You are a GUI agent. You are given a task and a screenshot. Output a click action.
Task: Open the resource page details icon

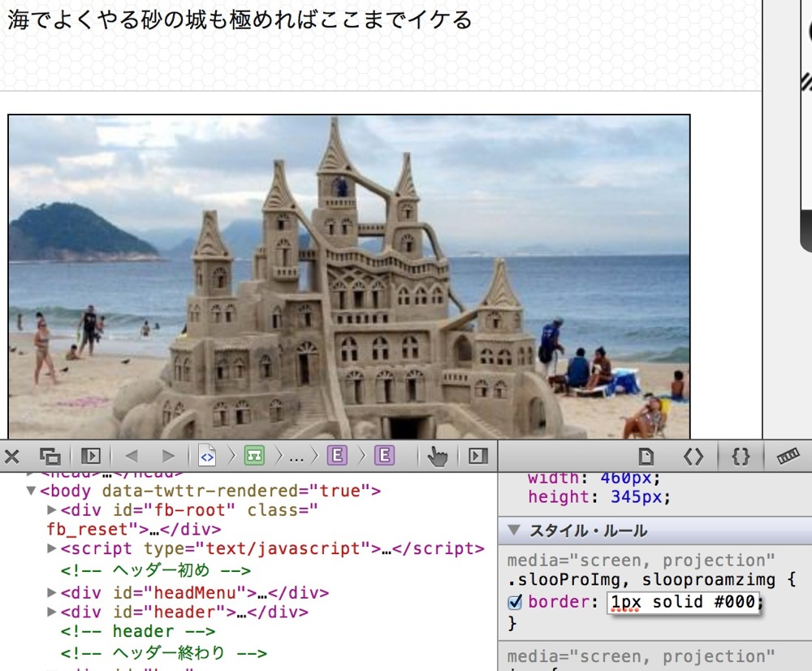pyautogui.click(x=646, y=457)
